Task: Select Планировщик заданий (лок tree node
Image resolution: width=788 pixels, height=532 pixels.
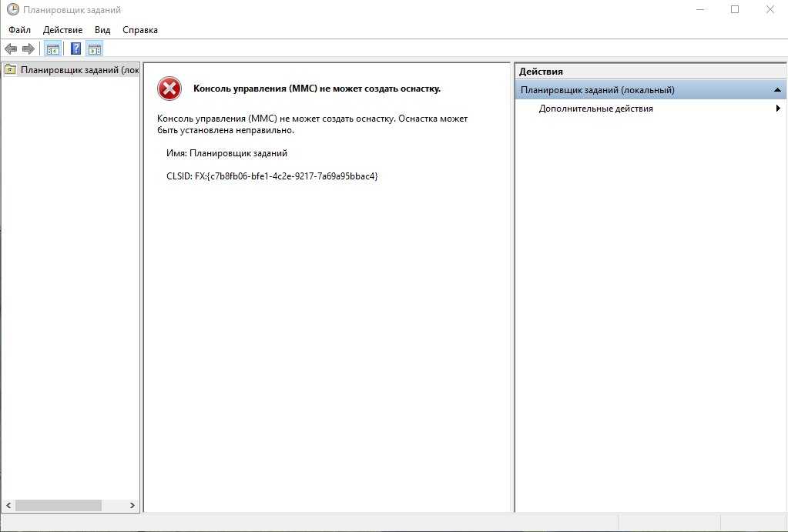Action: coord(79,70)
